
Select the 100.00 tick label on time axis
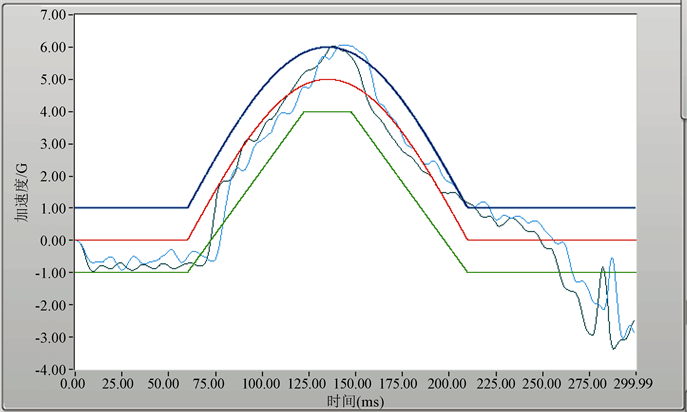pyautogui.click(x=261, y=383)
